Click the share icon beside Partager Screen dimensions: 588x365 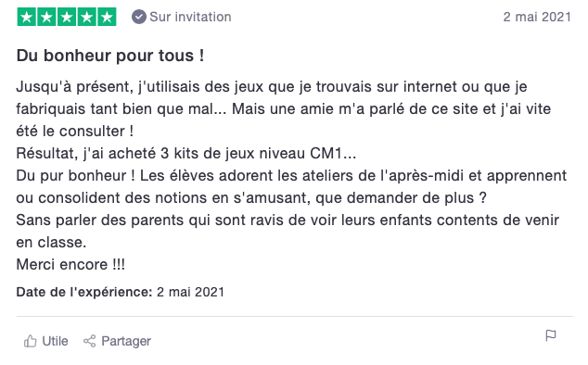pos(90,341)
